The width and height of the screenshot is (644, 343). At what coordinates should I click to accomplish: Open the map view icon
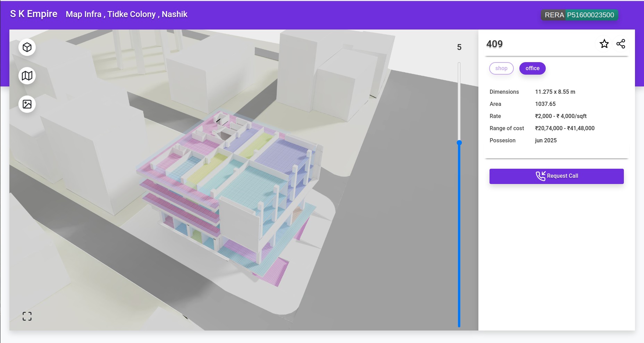tap(27, 76)
